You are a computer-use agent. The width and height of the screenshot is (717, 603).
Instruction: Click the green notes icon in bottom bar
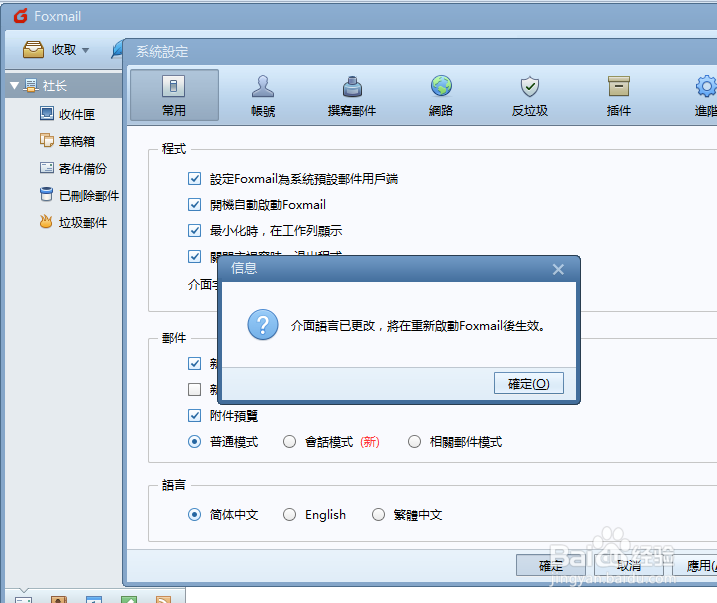[x=129, y=599]
